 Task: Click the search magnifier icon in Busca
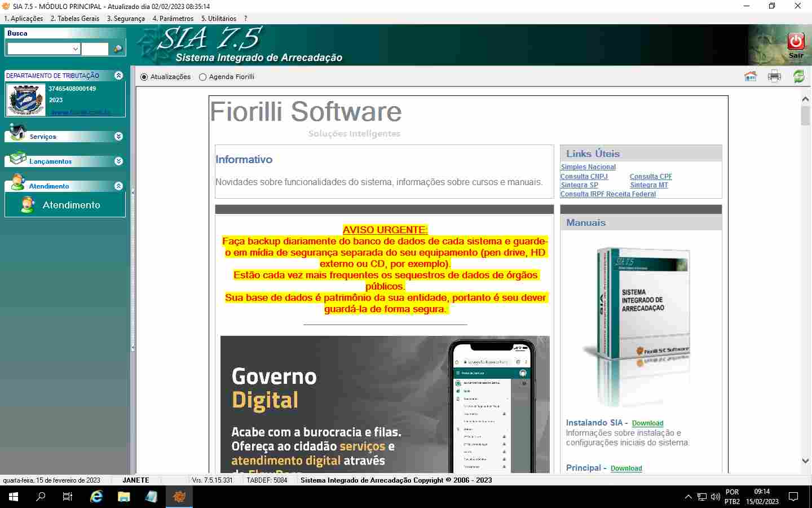(118, 49)
